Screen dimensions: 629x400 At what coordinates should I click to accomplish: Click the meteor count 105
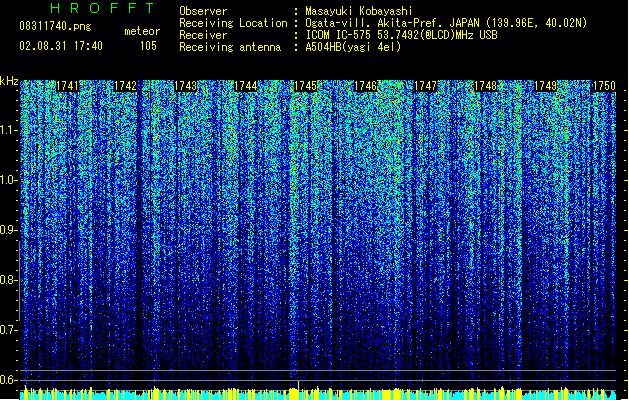(148, 46)
